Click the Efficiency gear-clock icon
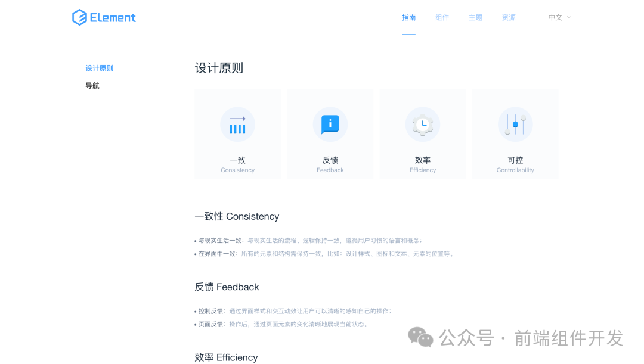The height and width of the screenshot is (364, 644). [422, 124]
